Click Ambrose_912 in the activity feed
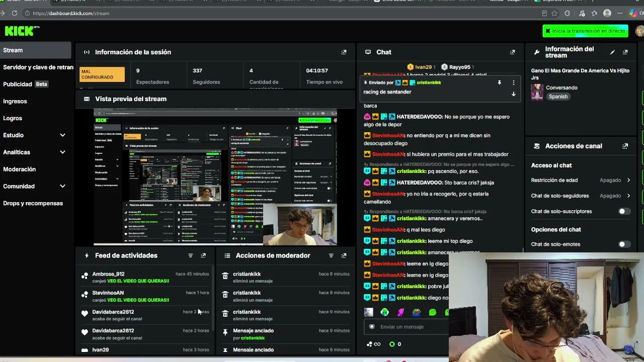This screenshot has height=362, width=644. [108, 274]
